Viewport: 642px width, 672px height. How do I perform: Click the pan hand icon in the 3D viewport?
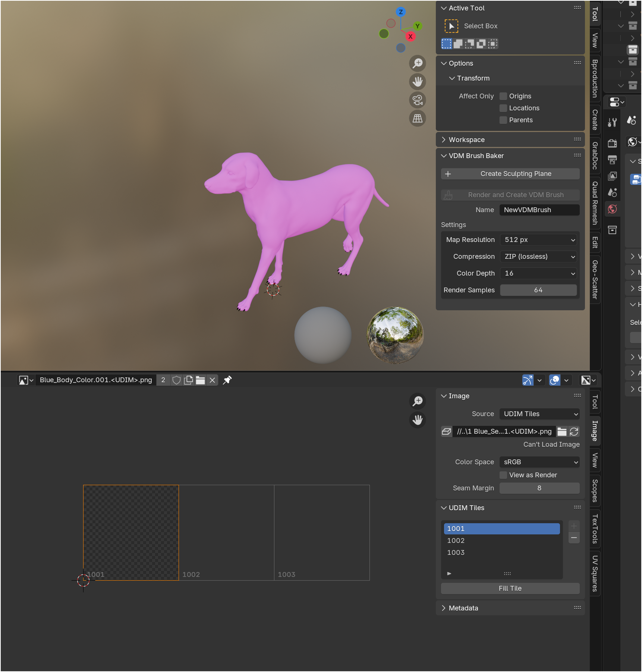418,82
